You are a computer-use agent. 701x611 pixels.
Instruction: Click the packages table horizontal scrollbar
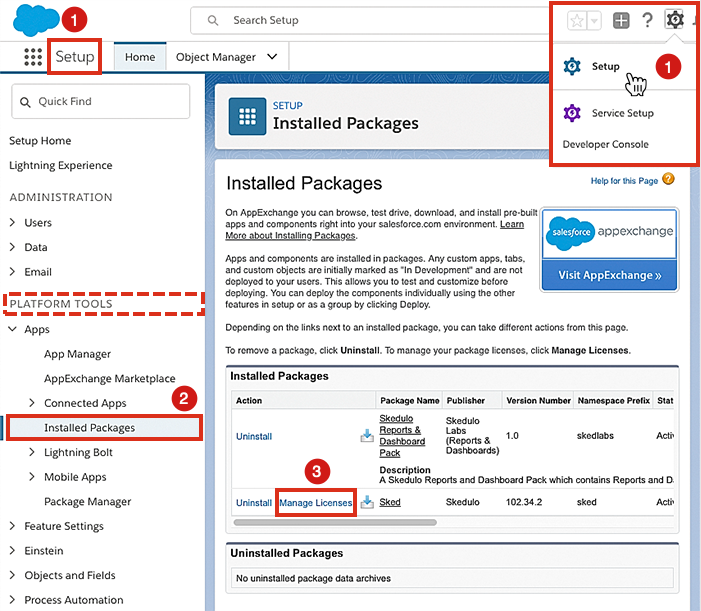coord(335,522)
